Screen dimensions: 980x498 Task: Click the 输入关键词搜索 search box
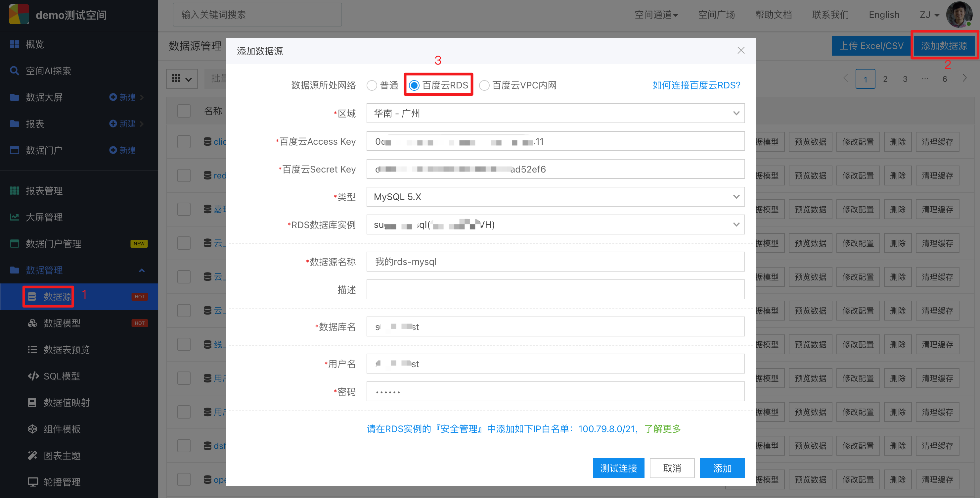tap(257, 15)
